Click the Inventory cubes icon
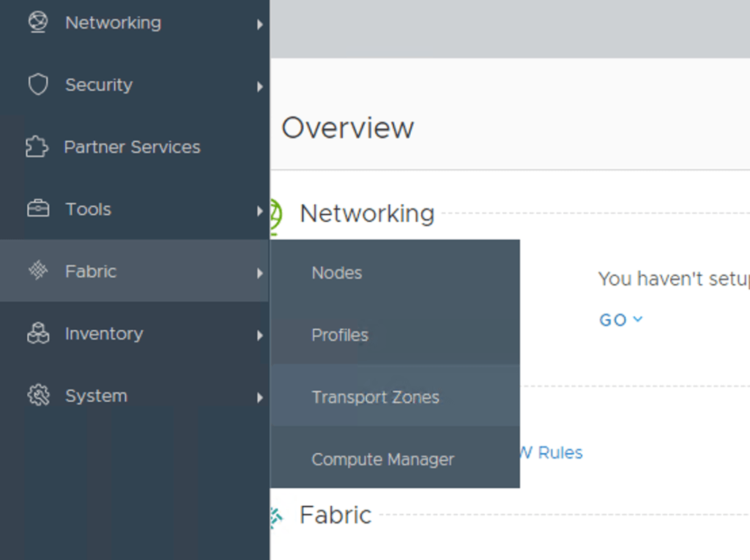This screenshot has height=560, width=750. click(x=37, y=334)
